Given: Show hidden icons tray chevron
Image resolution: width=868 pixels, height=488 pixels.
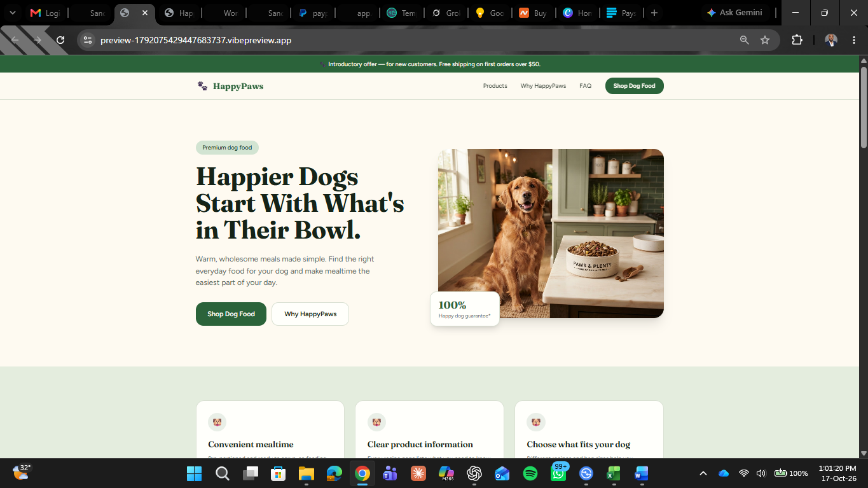Looking at the screenshot, I should (703, 473).
